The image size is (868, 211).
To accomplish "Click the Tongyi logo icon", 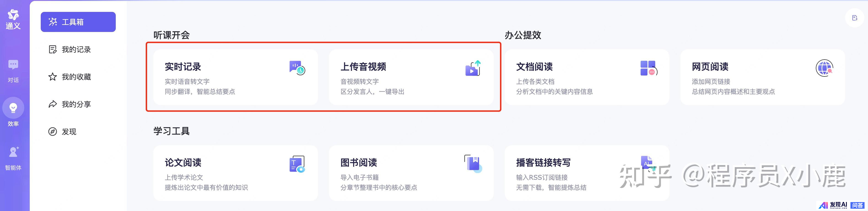I will pos(13,15).
